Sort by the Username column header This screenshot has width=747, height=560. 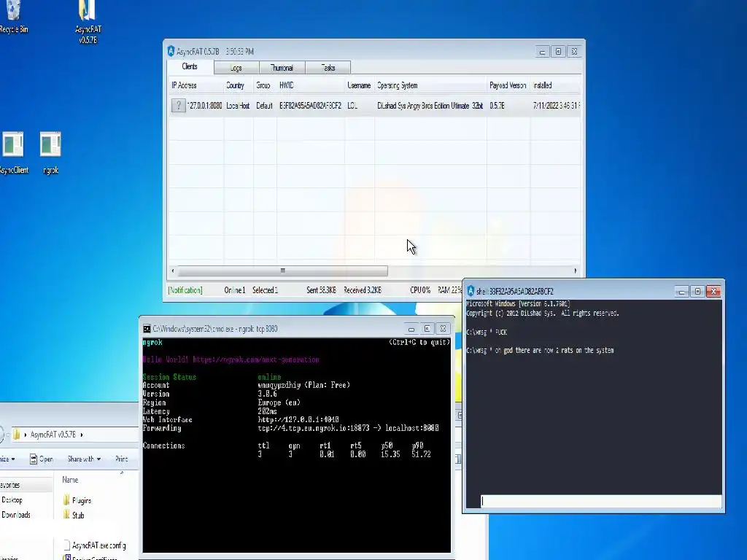359,85
